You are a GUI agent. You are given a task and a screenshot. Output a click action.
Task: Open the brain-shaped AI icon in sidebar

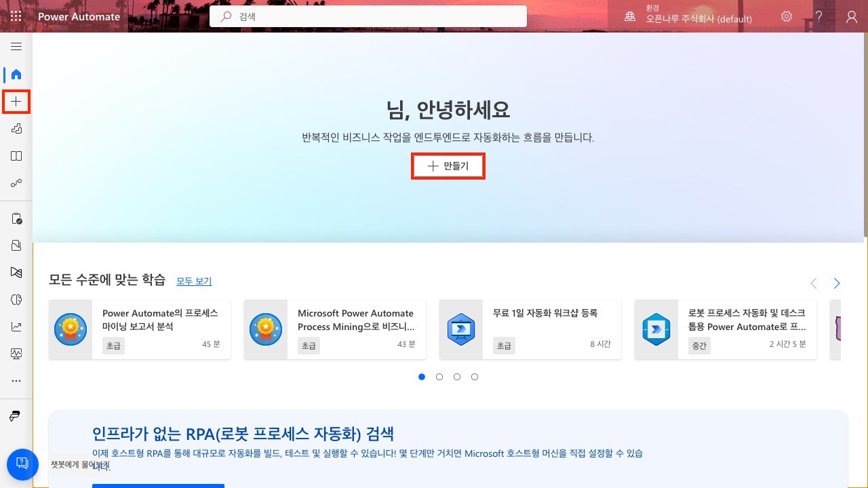pyautogui.click(x=16, y=300)
